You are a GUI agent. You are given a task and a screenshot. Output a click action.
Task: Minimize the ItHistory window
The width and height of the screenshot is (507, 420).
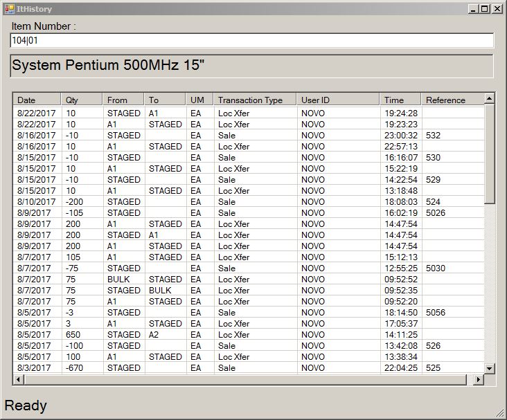[x=472, y=9]
